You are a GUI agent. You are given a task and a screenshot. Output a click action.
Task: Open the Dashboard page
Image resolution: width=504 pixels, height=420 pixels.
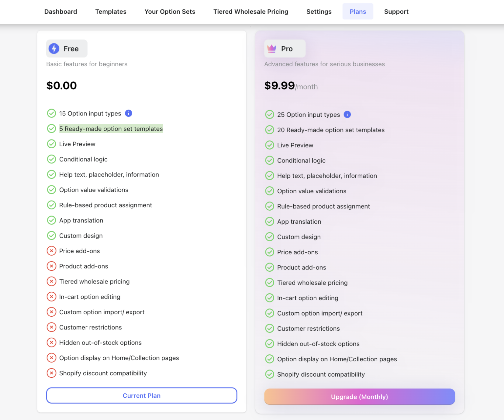(60, 11)
